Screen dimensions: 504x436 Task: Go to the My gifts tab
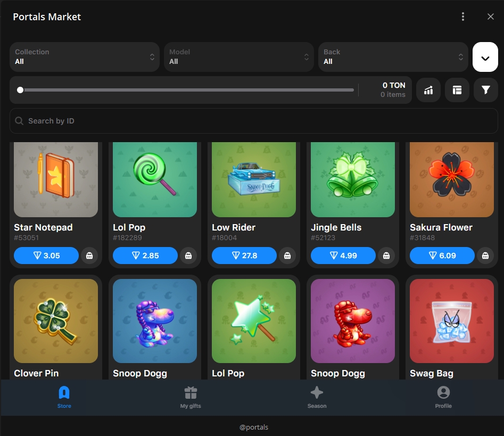point(191,397)
